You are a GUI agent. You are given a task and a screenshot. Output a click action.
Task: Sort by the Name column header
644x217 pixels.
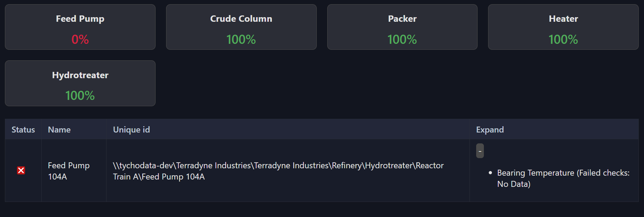pyautogui.click(x=59, y=130)
